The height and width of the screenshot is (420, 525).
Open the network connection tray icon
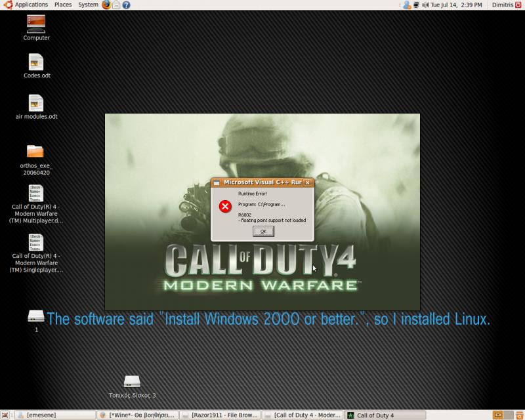[x=416, y=5]
